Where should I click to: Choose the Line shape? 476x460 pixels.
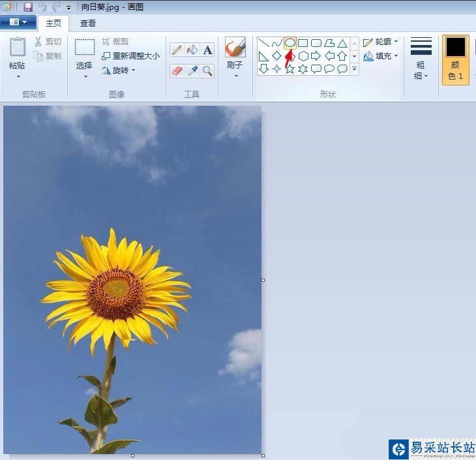point(263,43)
